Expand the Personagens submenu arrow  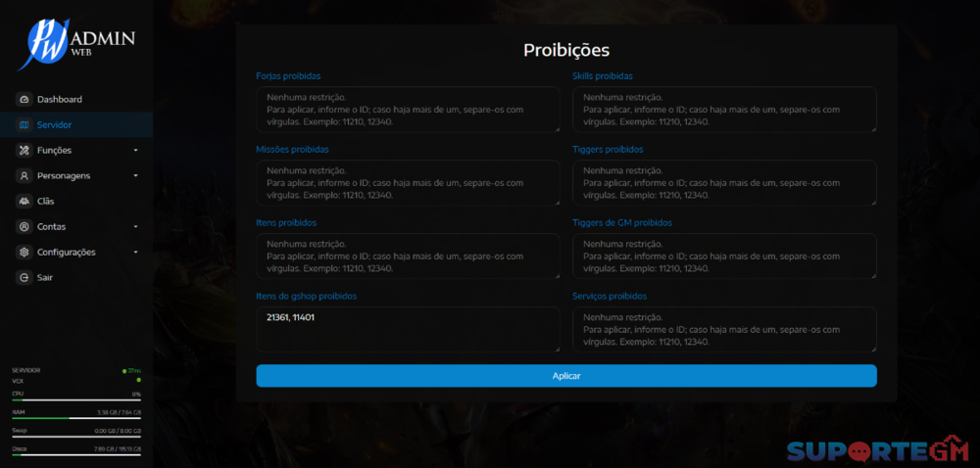click(135, 176)
